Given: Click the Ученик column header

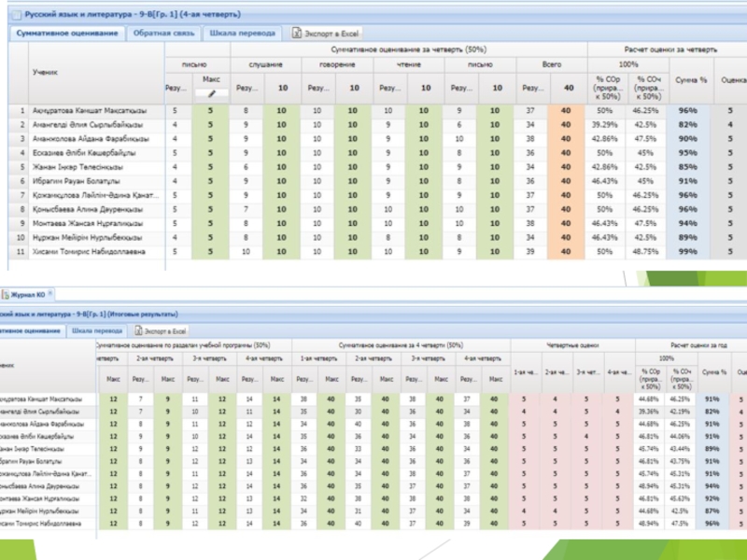Looking at the screenshot, I should [45, 71].
